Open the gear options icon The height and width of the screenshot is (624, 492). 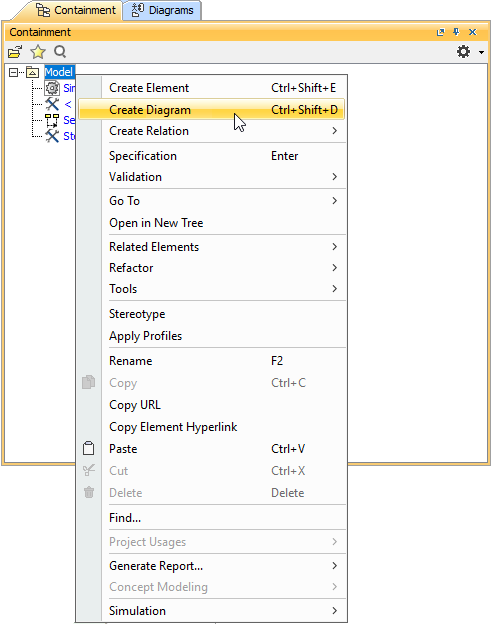[463, 52]
